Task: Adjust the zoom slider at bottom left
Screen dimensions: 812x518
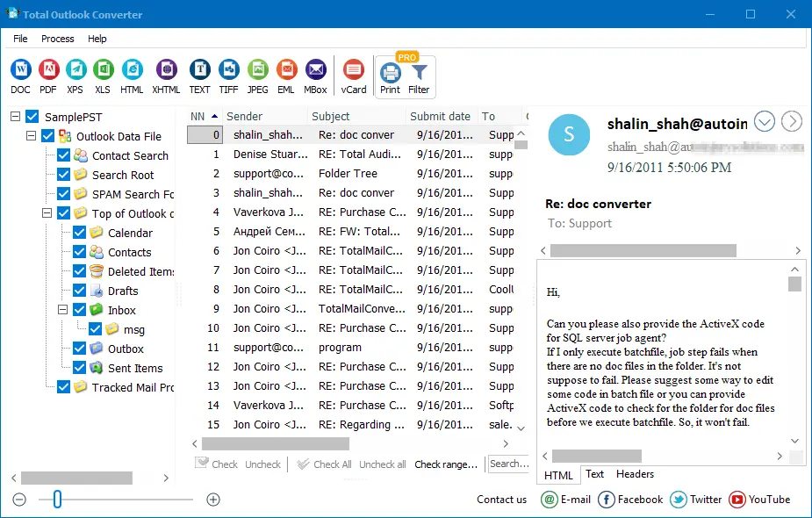Action: click(x=58, y=499)
